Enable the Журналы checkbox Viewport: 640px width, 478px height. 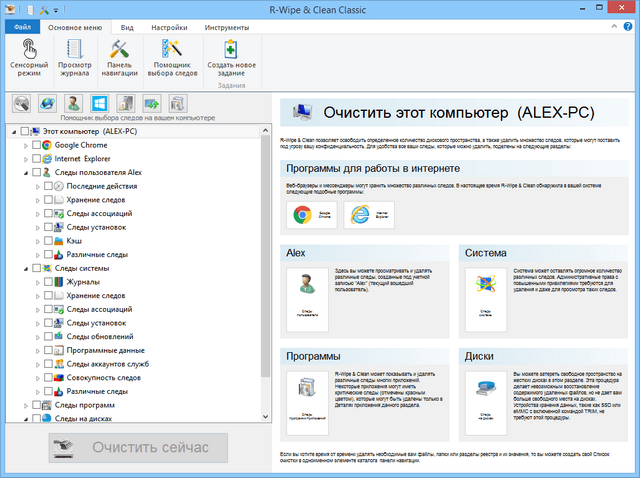tap(47, 283)
